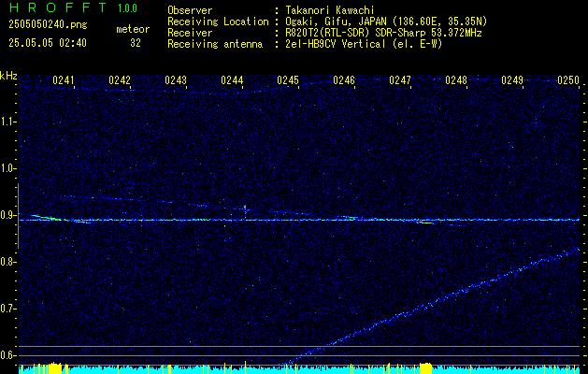The height and width of the screenshot is (374, 588).
Task: Click the Receiving Location label
Action: click(x=218, y=22)
